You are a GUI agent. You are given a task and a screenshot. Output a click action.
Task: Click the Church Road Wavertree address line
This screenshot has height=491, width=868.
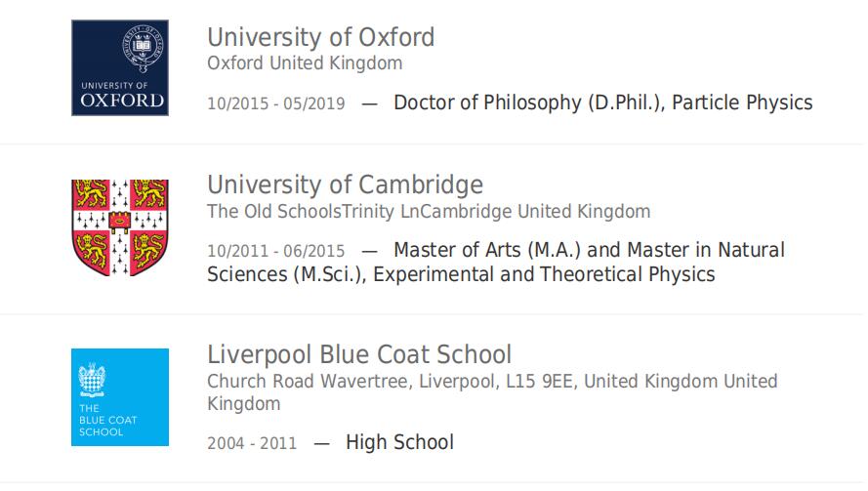492,381
